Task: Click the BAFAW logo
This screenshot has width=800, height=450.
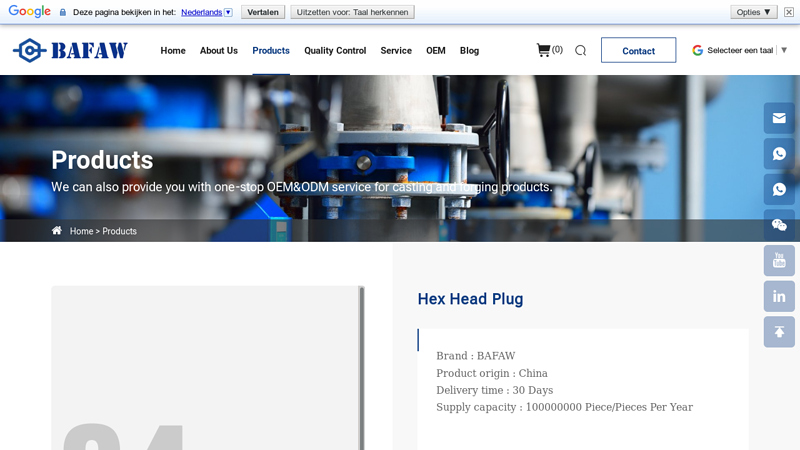Action: coord(70,50)
